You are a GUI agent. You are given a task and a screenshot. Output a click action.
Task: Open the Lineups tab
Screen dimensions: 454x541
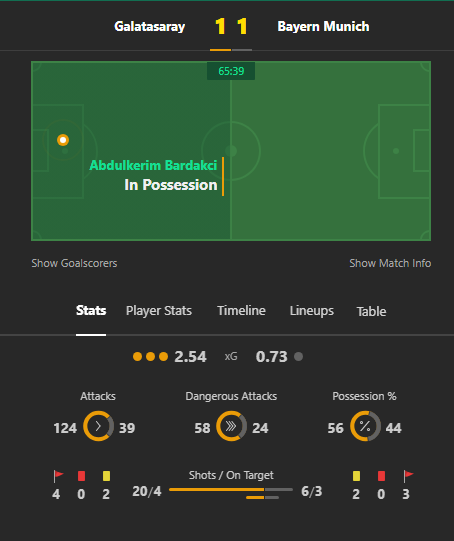pyautogui.click(x=312, y=311)
